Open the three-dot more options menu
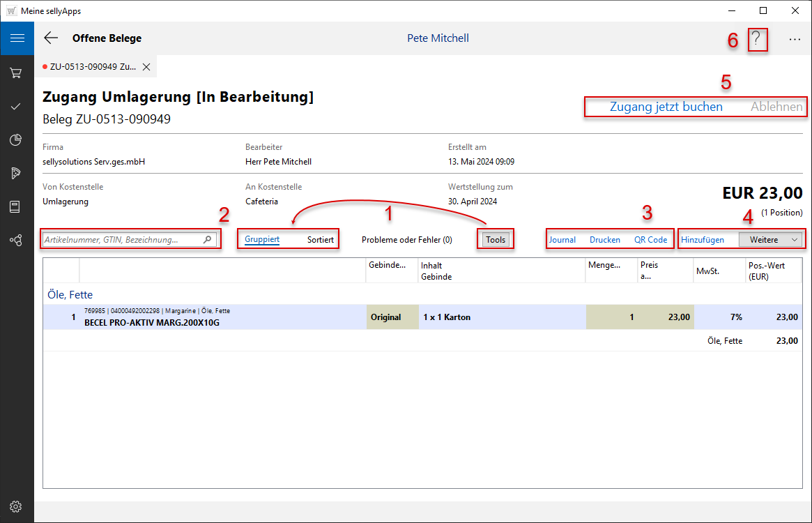 click(795, 40)
